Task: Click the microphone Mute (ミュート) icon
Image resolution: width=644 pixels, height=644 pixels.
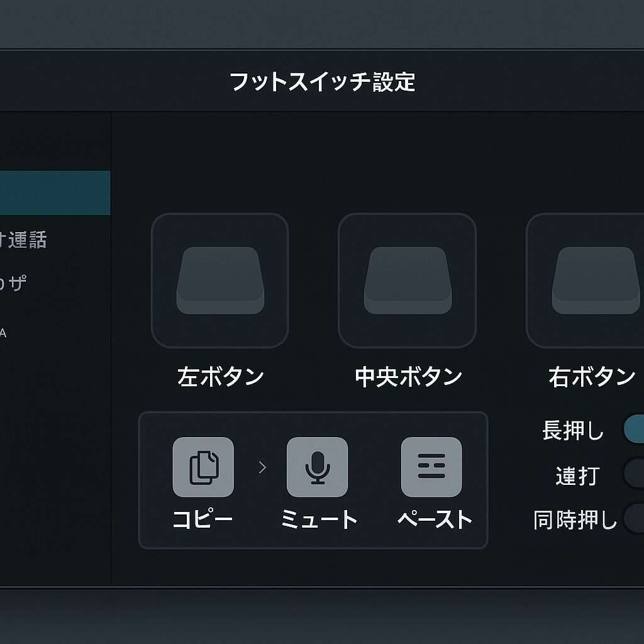Action: (317, 467)
